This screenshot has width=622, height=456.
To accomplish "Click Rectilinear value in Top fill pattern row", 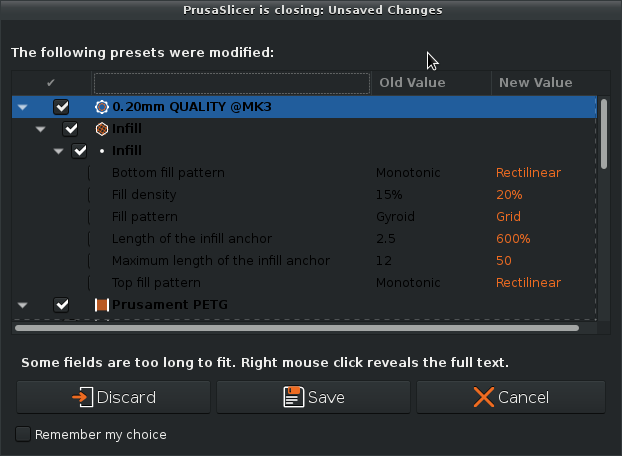I will [528, 283].
